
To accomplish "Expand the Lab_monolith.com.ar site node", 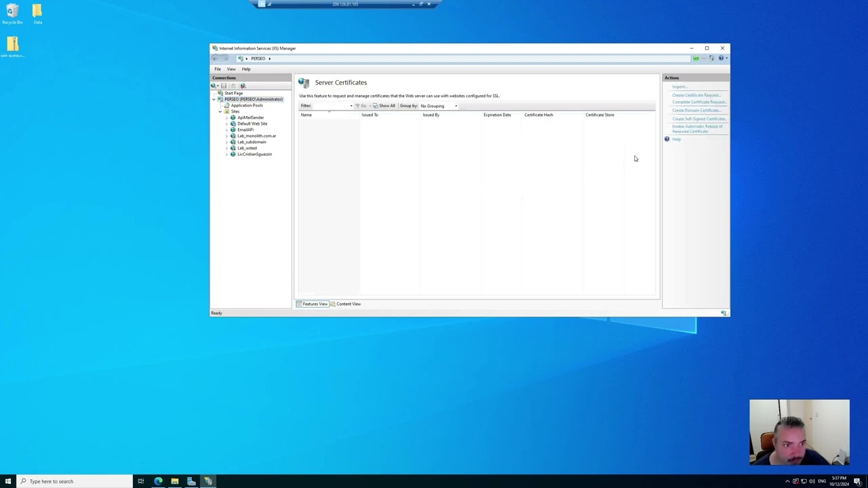I will coord(226,136).
